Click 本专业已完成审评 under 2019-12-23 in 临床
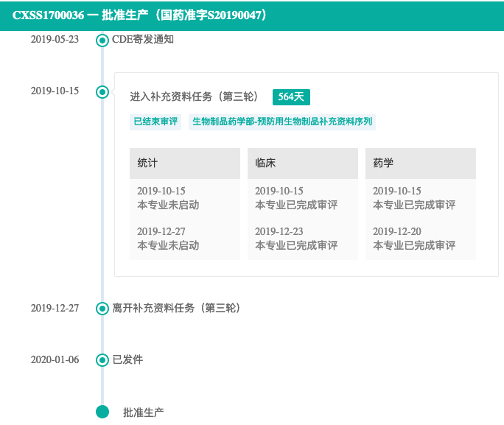Image resolution: width=504 pixels, height=425 pixels. (x=296, y=245)
